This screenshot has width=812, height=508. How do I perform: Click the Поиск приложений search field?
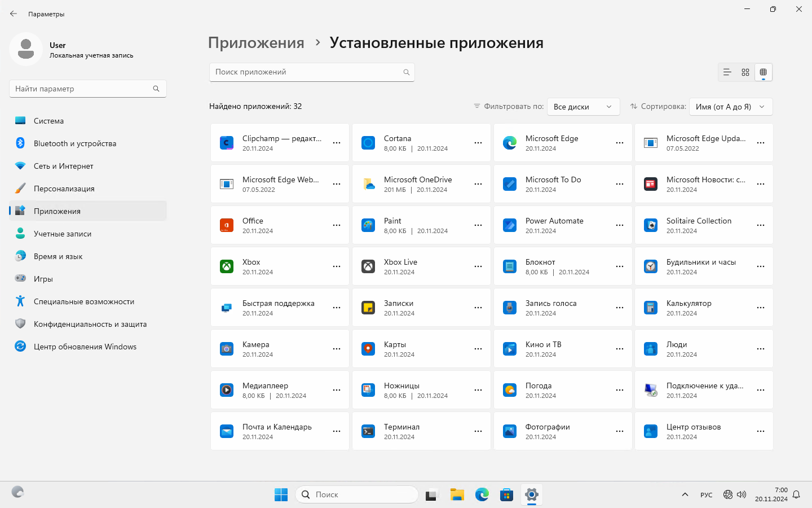click(312, 72)
